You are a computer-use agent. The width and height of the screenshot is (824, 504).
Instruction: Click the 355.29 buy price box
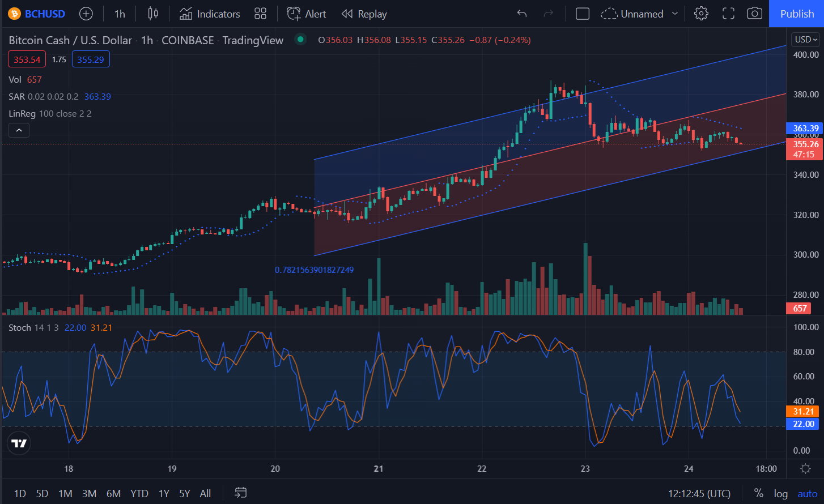point(91,59)
